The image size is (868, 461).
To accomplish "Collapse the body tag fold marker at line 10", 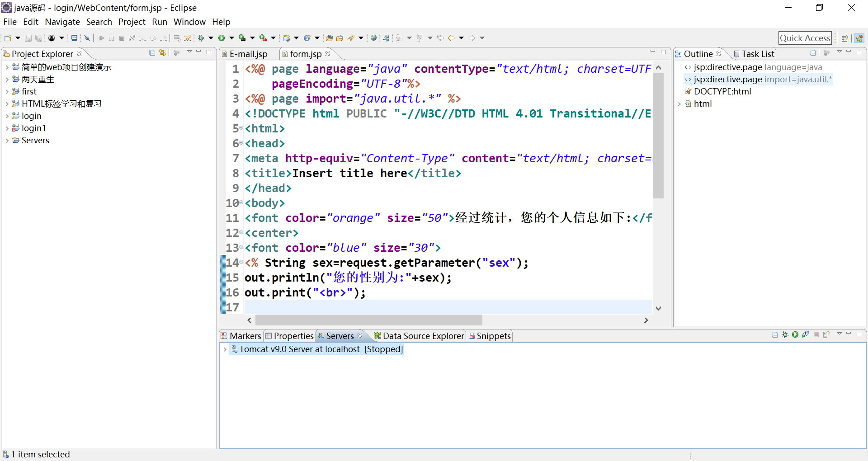I will [241, 202].
